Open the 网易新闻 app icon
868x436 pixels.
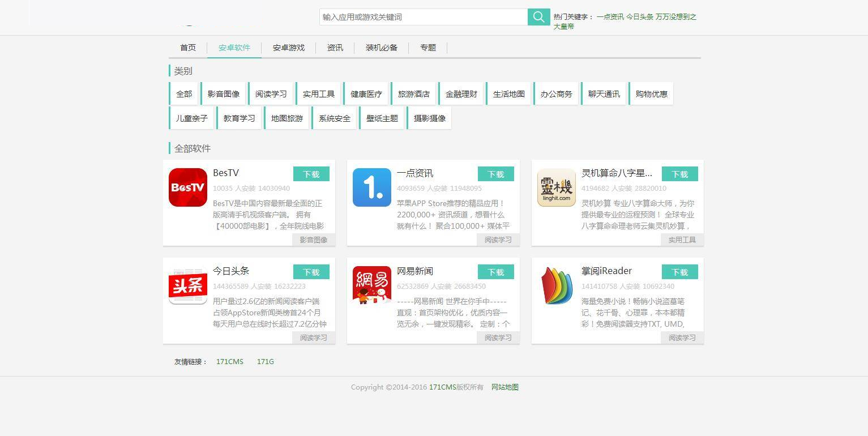[x=371, y=285]
